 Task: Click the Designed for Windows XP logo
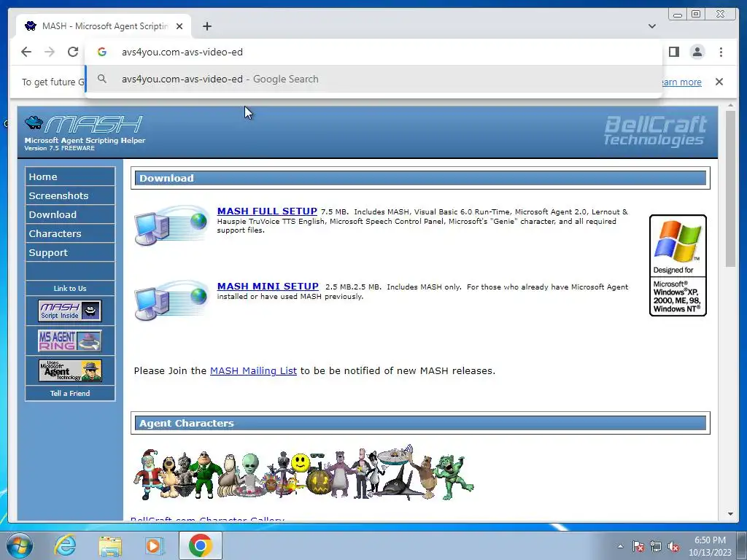pyautogui.click(x=678, y=265)
